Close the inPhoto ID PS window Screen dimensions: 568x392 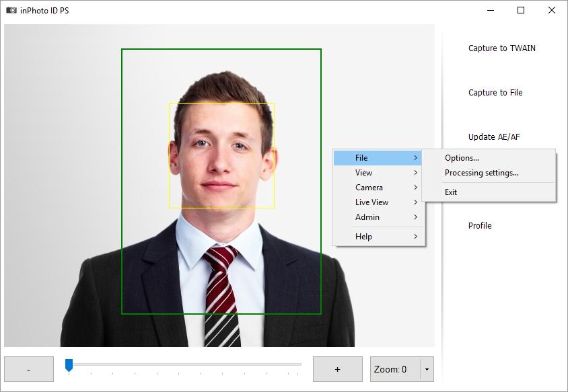pos(551,10)
